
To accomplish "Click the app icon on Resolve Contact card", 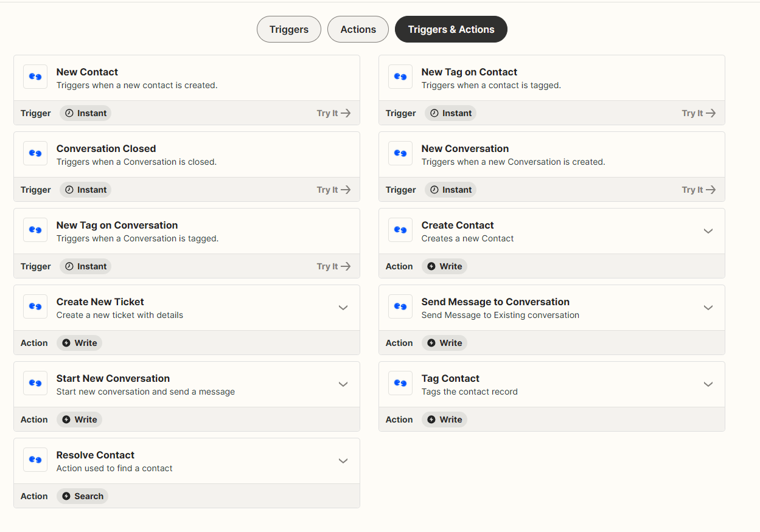I will (x=35, y=460).
